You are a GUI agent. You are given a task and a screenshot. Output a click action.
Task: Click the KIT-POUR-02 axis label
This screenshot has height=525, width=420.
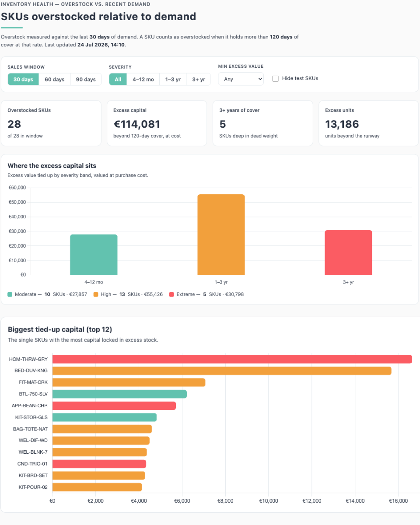pyautogui.click(x=33, y=487)
